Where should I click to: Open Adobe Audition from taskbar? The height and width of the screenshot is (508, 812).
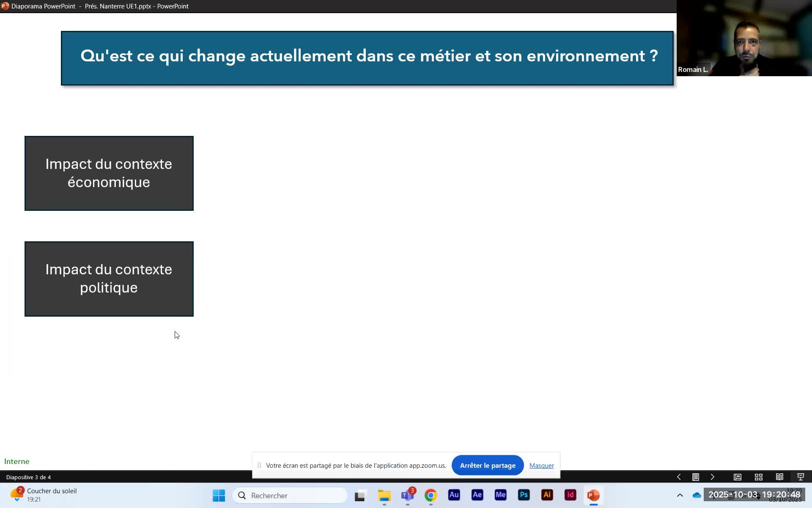[454, 495]
